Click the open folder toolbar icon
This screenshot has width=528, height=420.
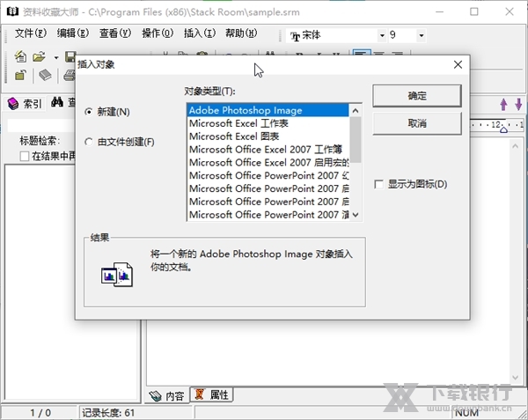pos(39,57)
